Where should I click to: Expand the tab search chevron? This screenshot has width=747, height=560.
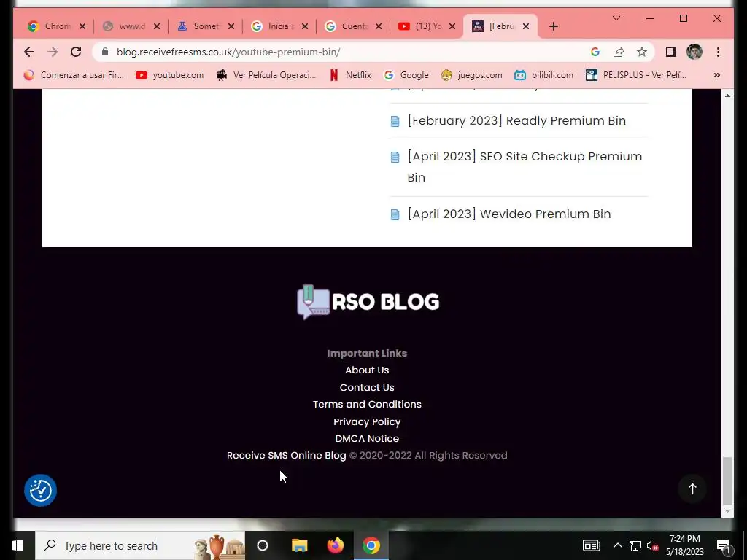[x=616, y=18]
